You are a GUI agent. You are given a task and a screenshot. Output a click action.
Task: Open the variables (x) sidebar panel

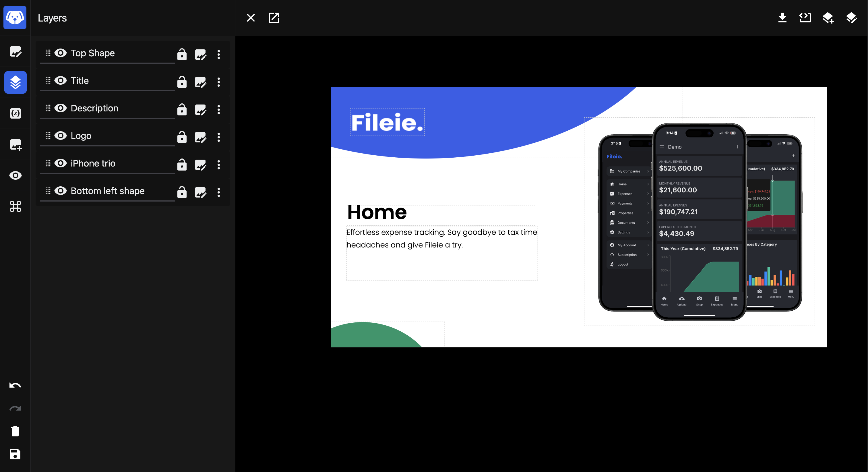click(x=15, y=113)
